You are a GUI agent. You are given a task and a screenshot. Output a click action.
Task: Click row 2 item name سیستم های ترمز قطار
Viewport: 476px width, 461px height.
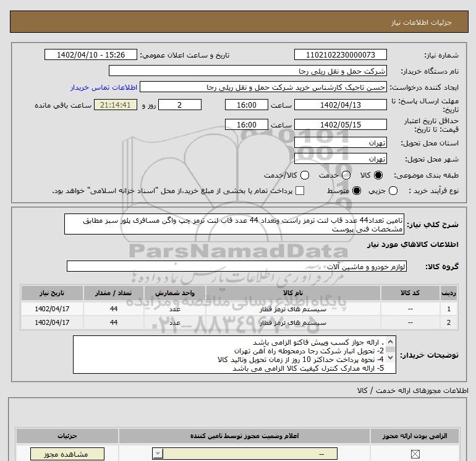pyautogui.click(x=293, y=323)
